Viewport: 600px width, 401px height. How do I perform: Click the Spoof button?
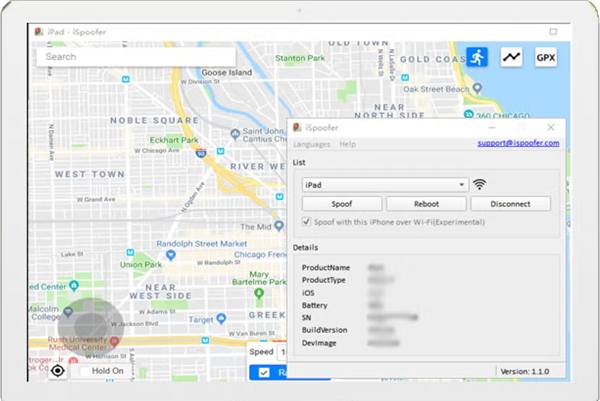342,204
